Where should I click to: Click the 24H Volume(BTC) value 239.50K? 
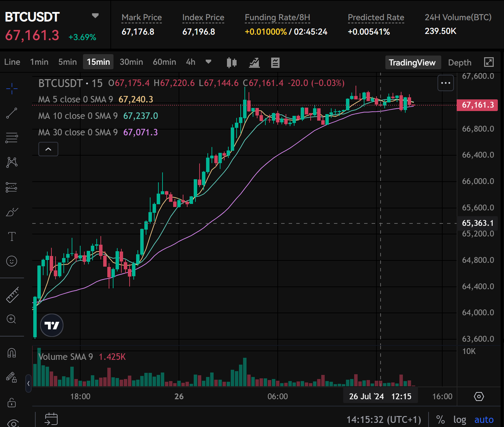(441, 31)
